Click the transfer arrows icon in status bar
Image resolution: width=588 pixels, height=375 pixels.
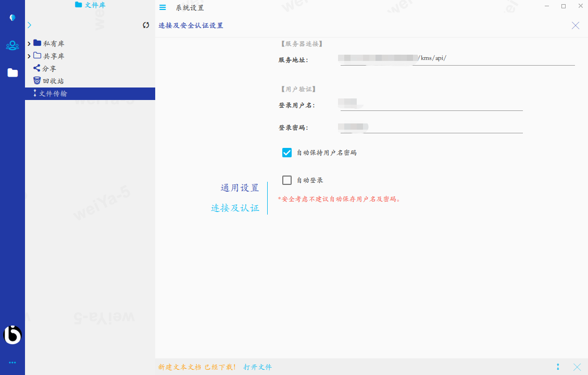[x=558, y=367]
